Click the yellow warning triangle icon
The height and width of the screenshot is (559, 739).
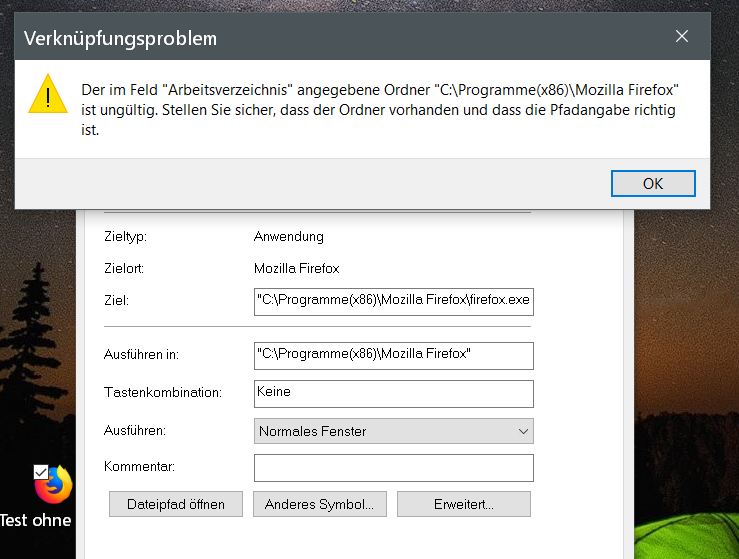[48, 94]
